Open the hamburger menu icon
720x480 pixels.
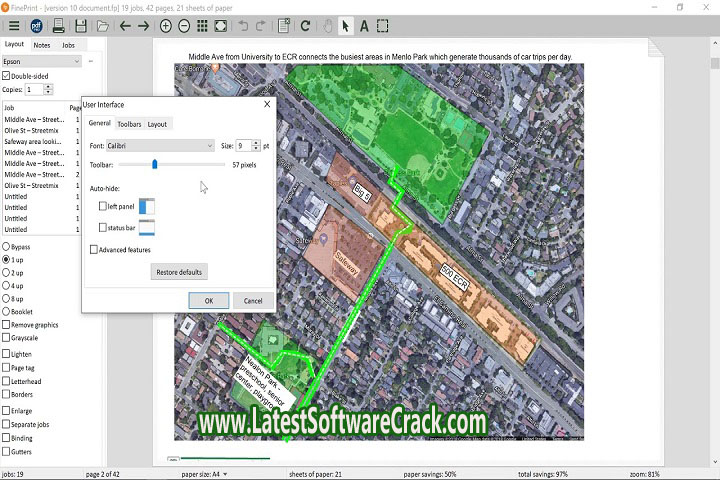14,26
